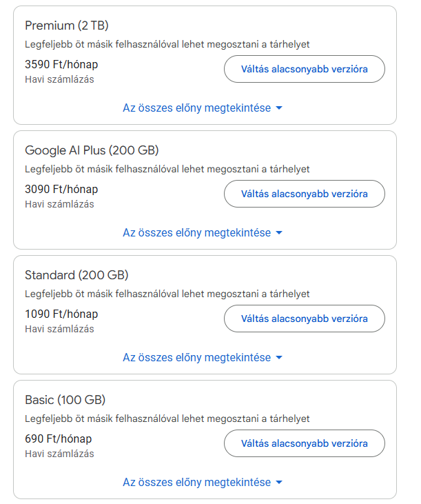Expand all benefits under the Standard plan

[x=196, y=358]
